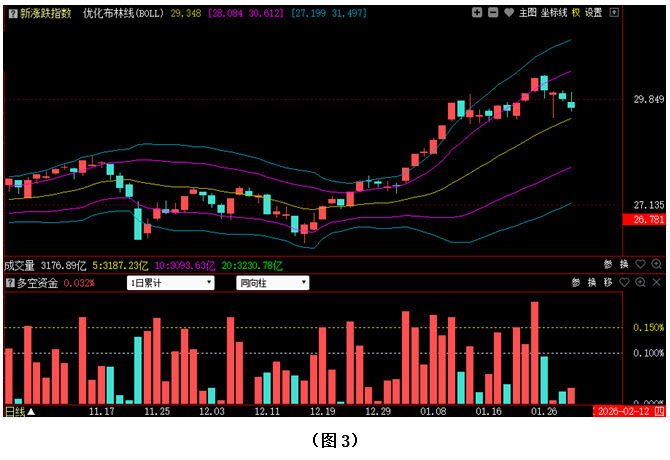The width and height of the screenshot is (670, 460).
Task: Click zoom-in magnifier in 多空资金 row
Action: (x=641, y=283)
